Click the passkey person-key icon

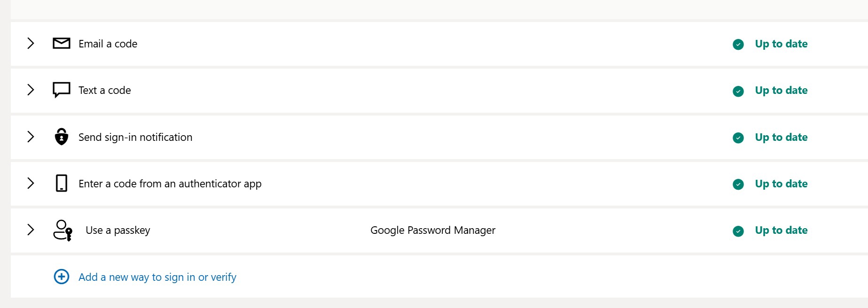pyautogui.click(x=63, y=230)
